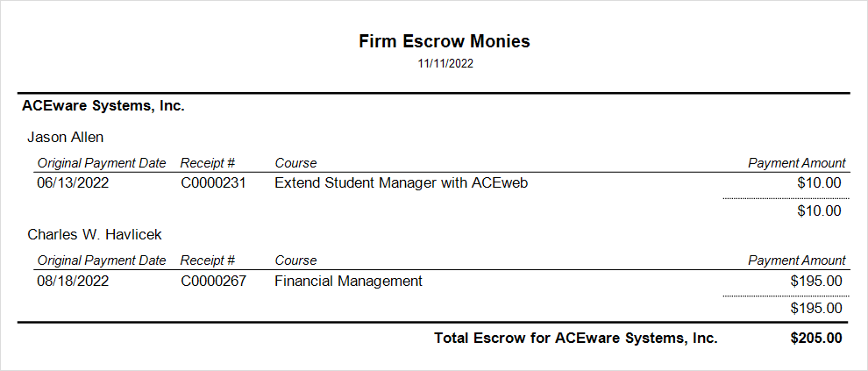
Task: Click the first Receipt # column header
Action: click(x=208, y=163)
